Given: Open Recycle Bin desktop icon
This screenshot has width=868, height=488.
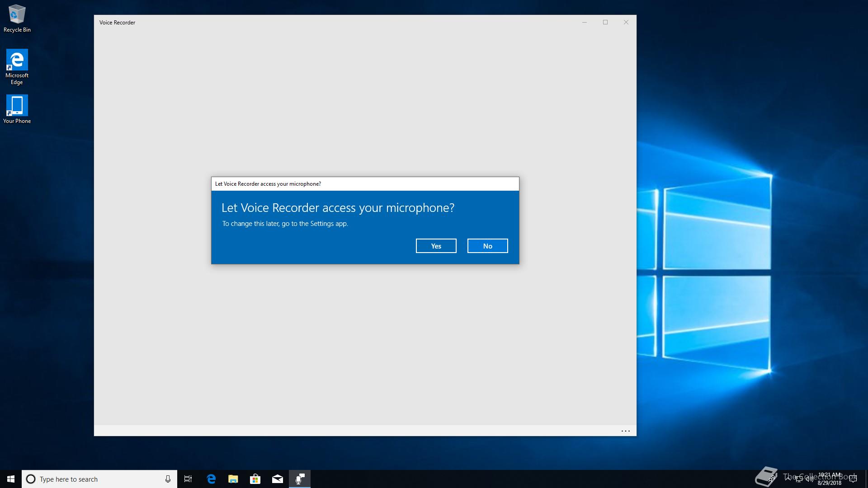Looking at the screenshot, I should click(x=17, y=19).
